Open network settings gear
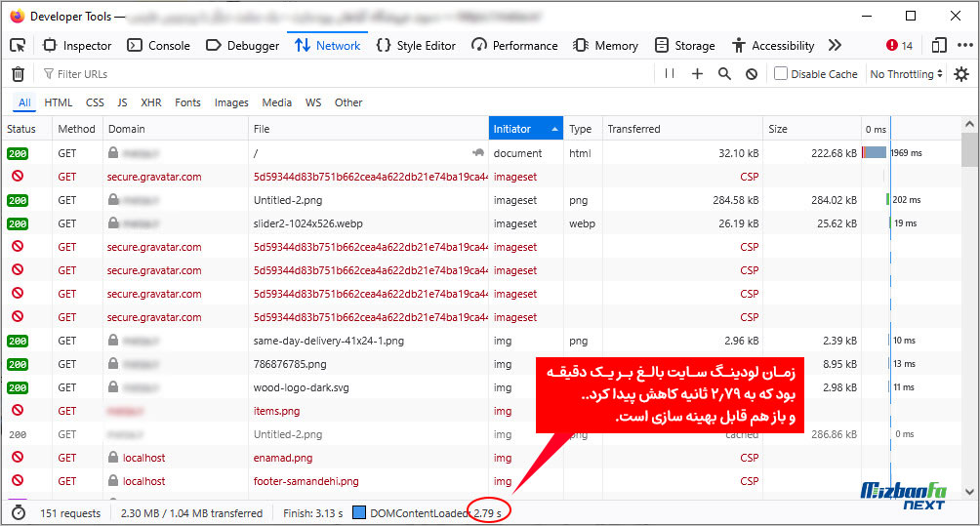Viewport: 980px width, 526px height. [961, 74]
